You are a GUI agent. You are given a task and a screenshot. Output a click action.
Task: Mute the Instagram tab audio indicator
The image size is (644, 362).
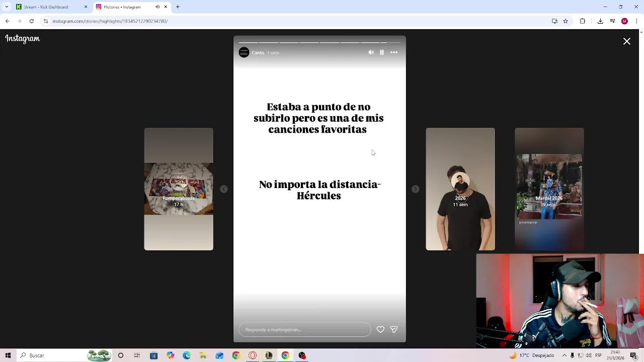157,7
